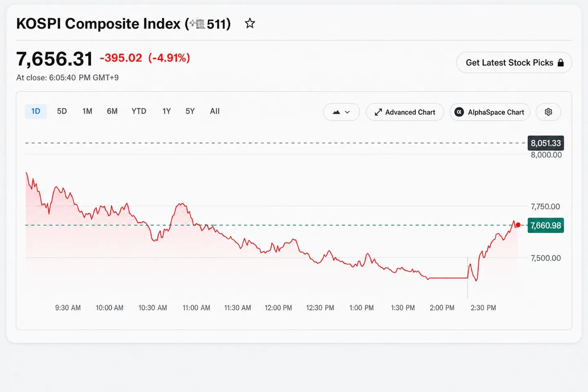Click the red current-price dot on chart
Image resolution: width=588 pixels, height=392 pixels.
(x=518, y=225)
